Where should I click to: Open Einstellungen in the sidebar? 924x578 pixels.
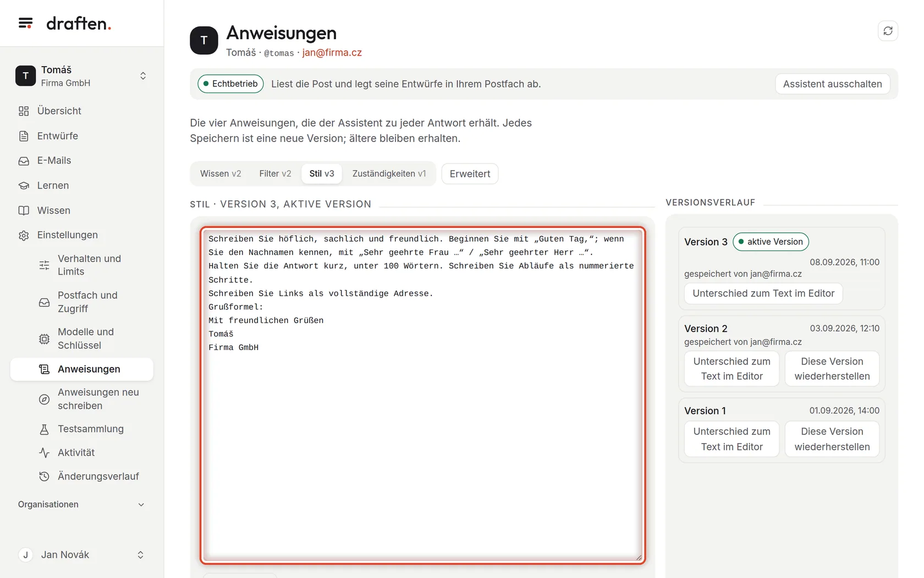[x=81, y=235]
